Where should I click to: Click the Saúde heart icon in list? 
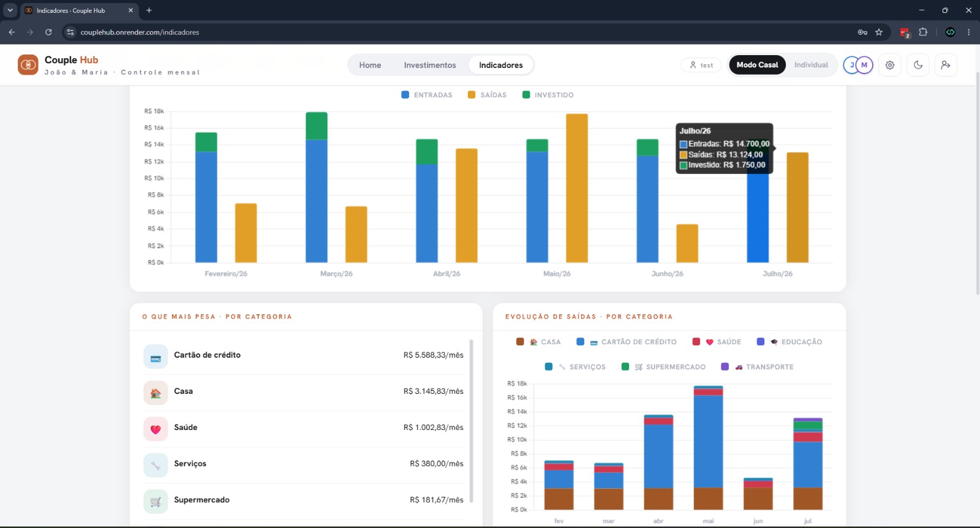point(156,429)
